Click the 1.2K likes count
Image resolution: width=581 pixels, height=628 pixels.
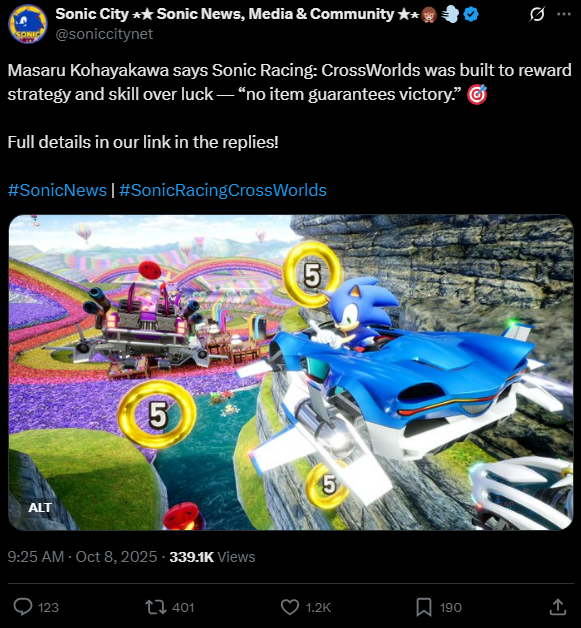pyautogui.click(x=318, y=608)
